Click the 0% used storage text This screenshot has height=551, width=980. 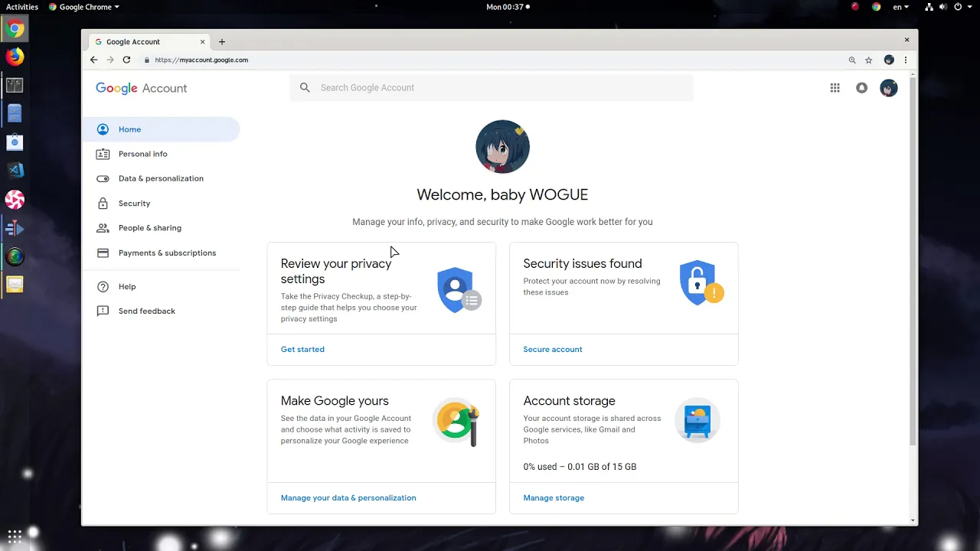tap(580, 467)
